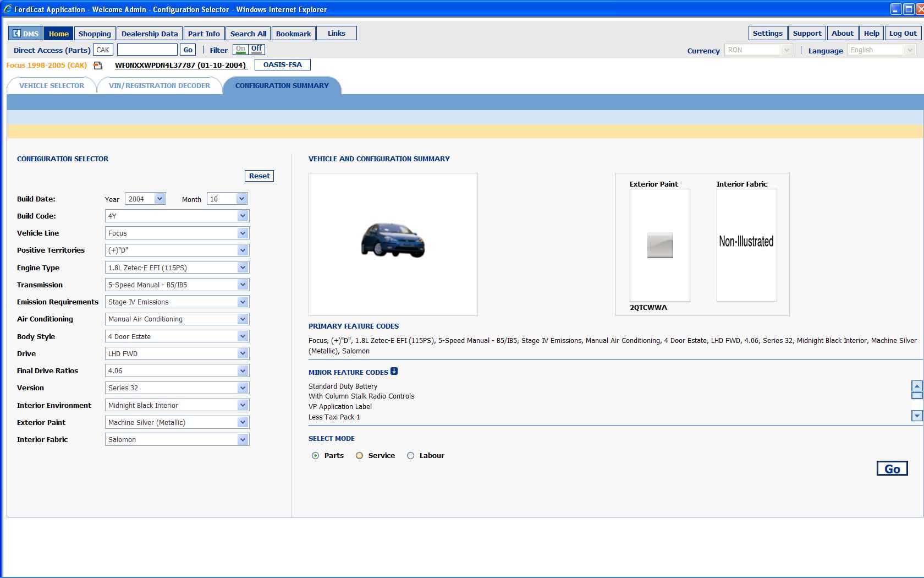
Task: Click the Machine Silver exterior paint swatch
Action: pos(660,246)
